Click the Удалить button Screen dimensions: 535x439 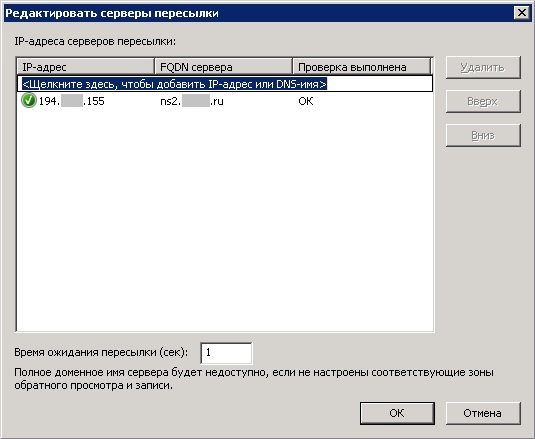(483, 68)
